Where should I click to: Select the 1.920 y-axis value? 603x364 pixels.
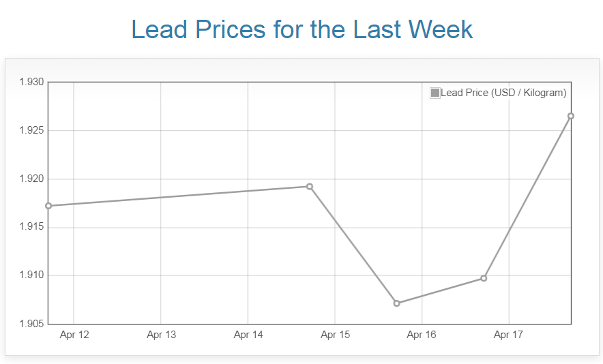[31, 179]
